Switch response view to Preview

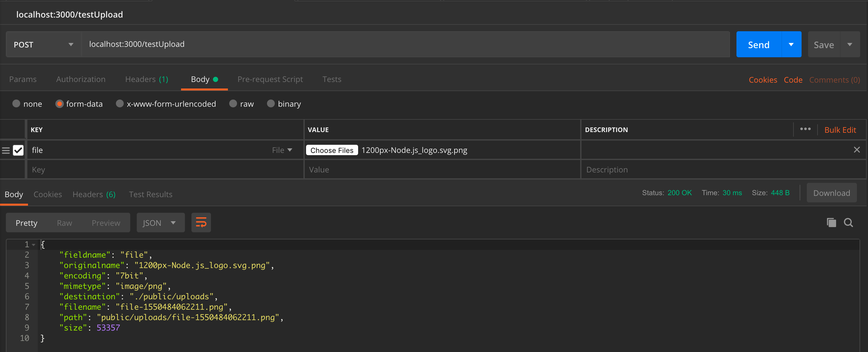click(106, 223)
